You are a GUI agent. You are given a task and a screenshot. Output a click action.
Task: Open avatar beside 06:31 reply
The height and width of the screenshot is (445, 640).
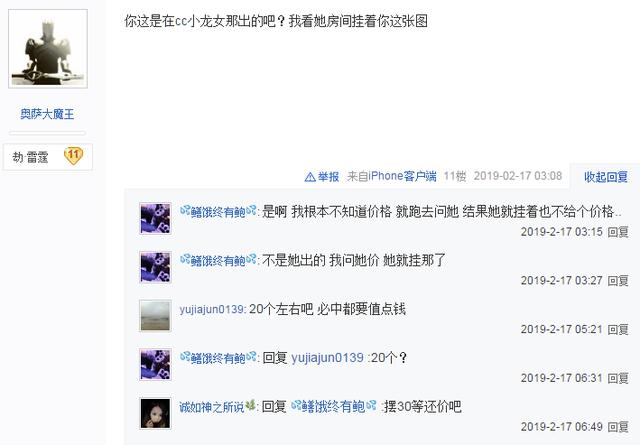(155, 365)
